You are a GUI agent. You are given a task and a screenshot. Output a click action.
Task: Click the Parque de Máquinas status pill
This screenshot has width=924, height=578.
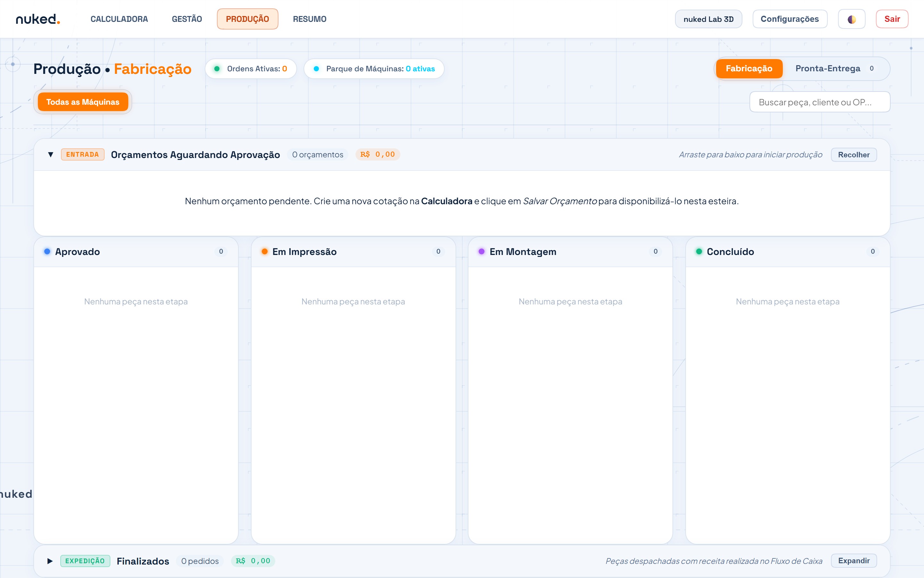click(374, 69)
